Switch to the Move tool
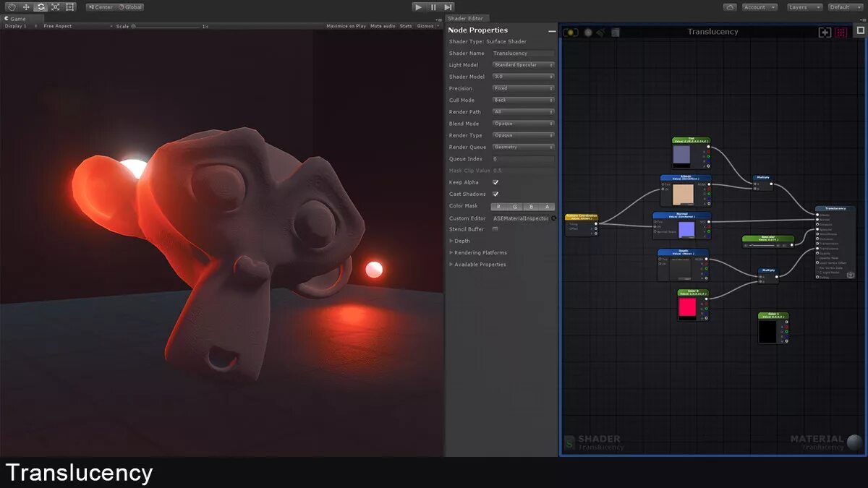 (x=26, y=7)
